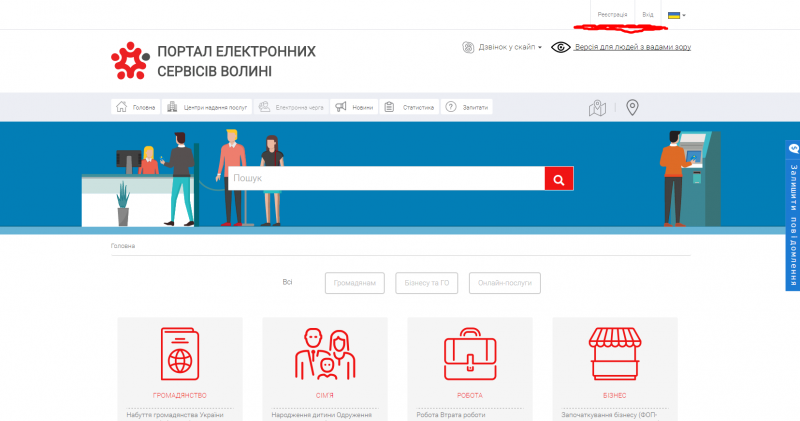Screen dimensions: 800x421
Task: Select the Громадянам filter button
Action: coord(355,283)
